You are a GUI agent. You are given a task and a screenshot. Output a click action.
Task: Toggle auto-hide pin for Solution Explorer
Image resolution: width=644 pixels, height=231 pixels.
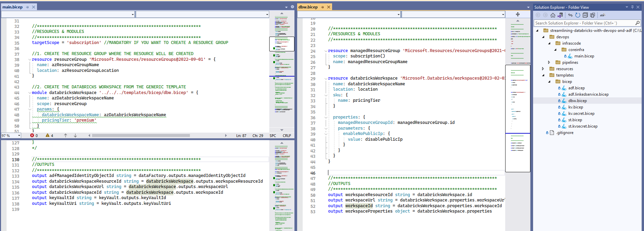click(632, 7)
